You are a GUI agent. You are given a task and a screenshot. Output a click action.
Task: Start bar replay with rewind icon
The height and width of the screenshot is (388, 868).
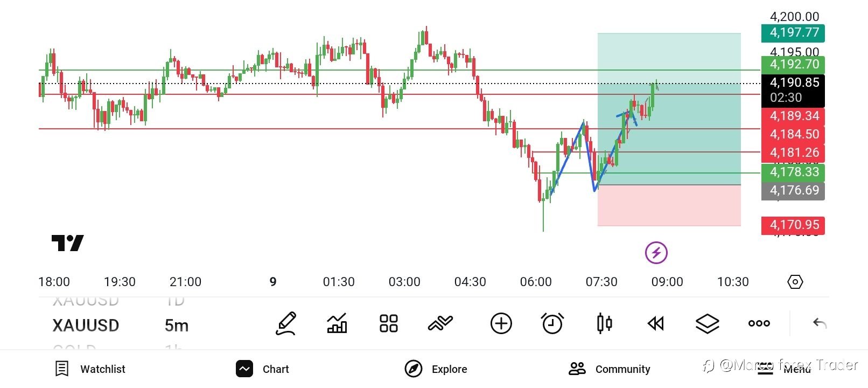point(655,323)
